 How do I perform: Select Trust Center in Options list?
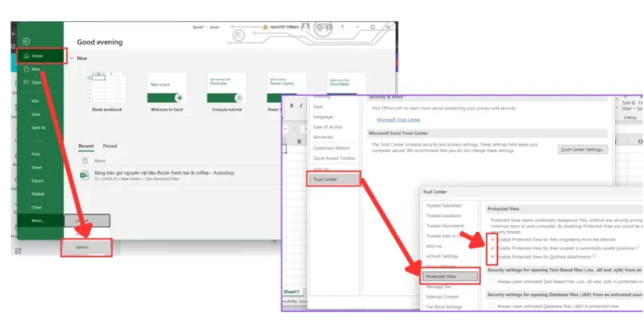click(334, 179)
